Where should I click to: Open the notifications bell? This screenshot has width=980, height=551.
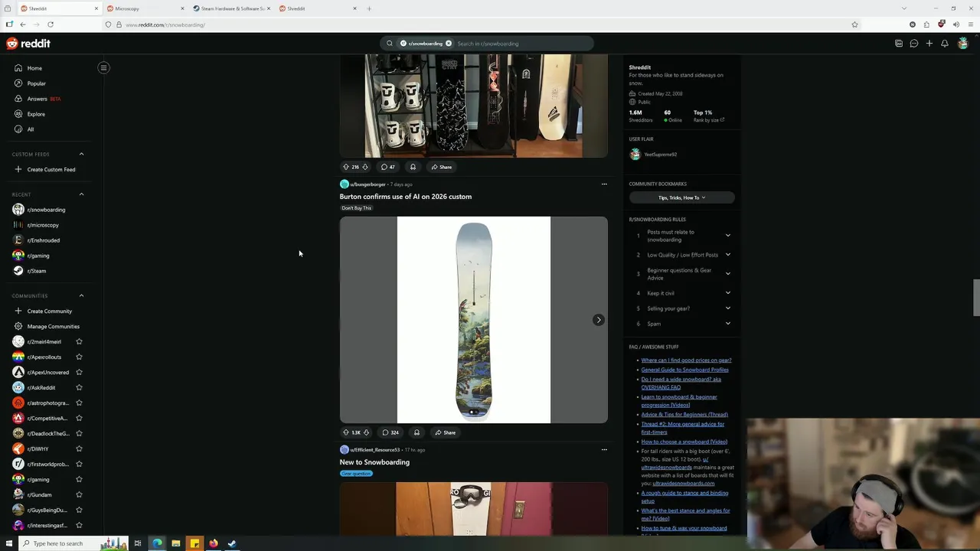coord(945,44)
